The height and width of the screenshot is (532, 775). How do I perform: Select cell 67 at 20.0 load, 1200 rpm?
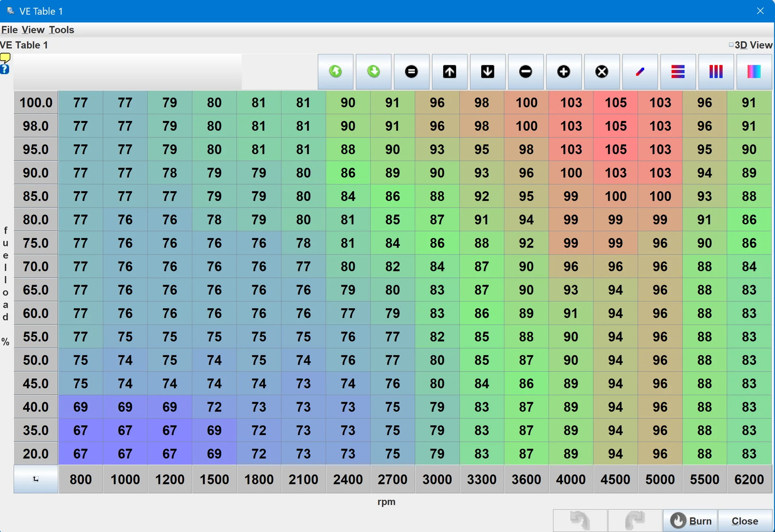tap(170, 453)
